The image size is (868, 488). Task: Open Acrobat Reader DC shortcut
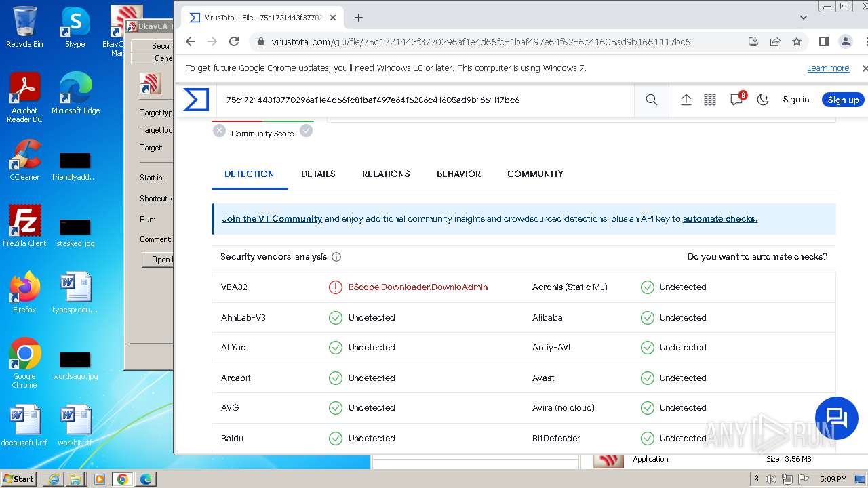[x=24, y=98]
